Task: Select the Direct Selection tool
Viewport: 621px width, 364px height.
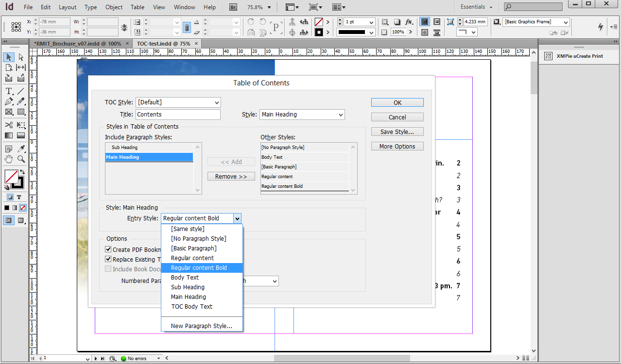Action: pyautogui.click(x=20, y=57)
